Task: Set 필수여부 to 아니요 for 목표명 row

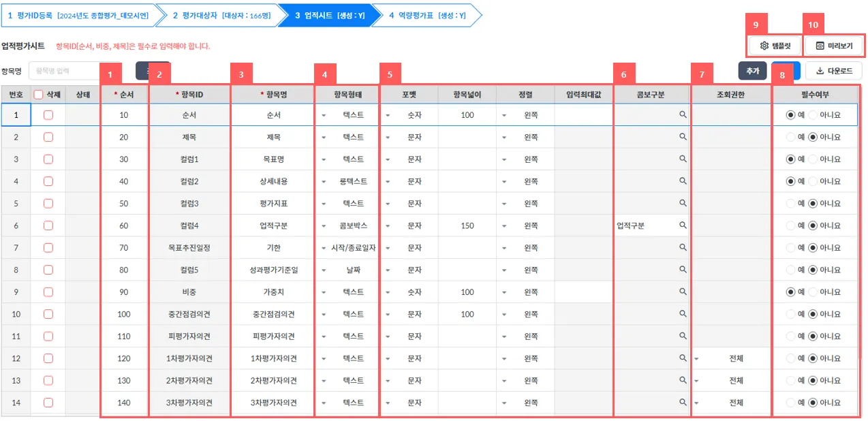Action: coord(812,159)
